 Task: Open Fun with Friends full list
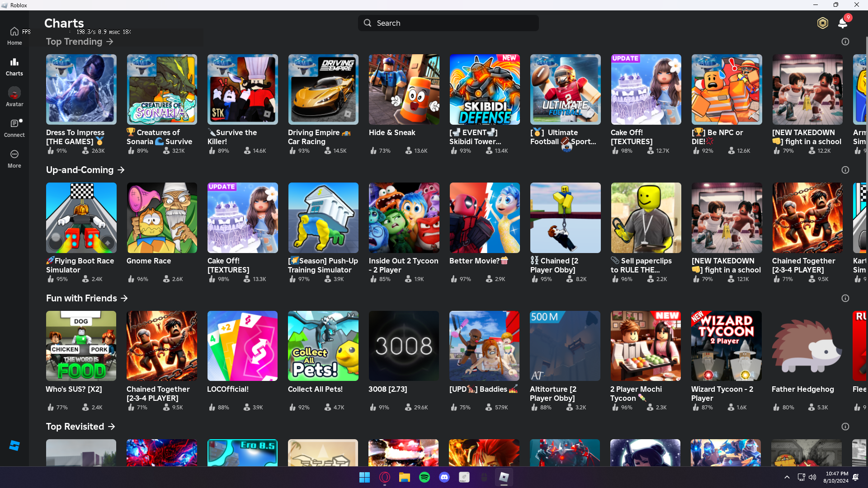pyautogui.click(x=124, y=298)
